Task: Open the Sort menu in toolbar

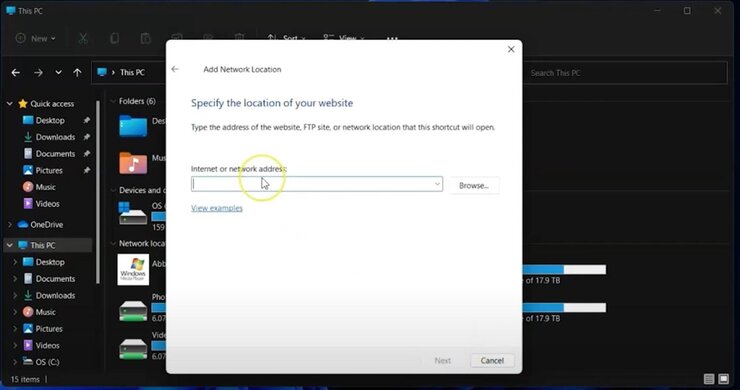Action: point(286,38)
